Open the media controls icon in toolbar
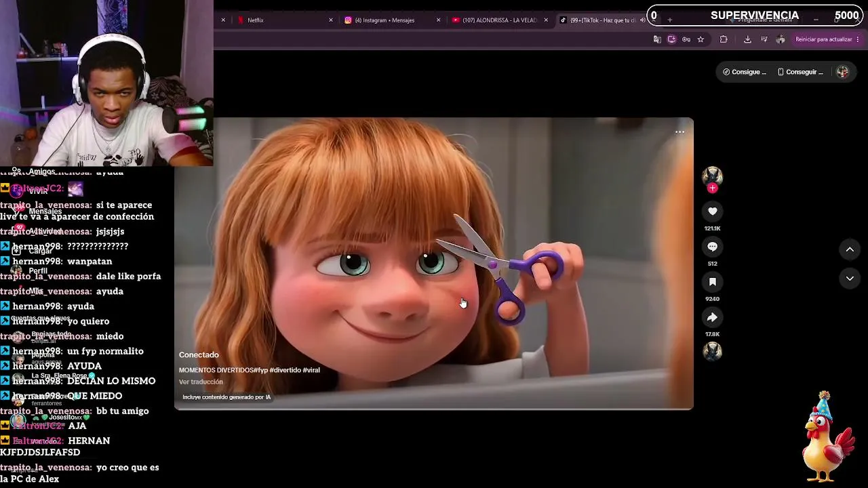This screenshot has height=488, width=868. pos(764,39)
